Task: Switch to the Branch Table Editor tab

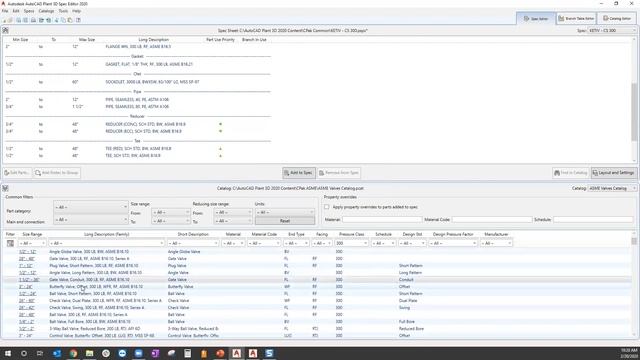Action: pyautogui.click(x=576, y=18)
